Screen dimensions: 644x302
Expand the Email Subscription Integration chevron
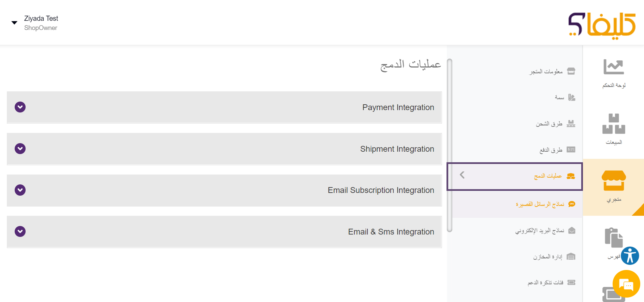click(x=20, y=190)
